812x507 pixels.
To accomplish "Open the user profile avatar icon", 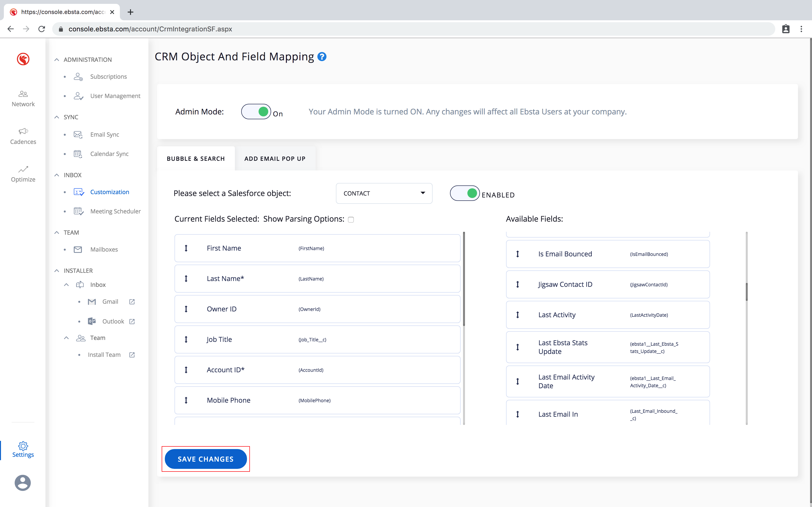I will [22, 483].
